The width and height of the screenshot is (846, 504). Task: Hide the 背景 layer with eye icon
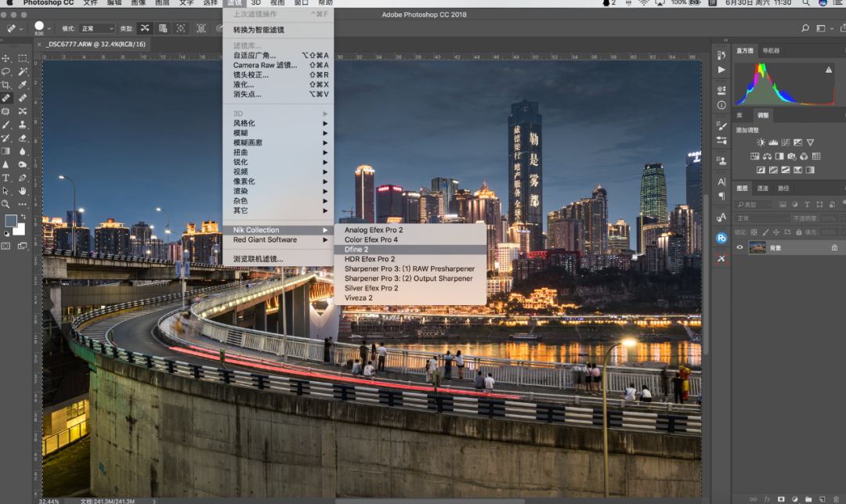739,247
